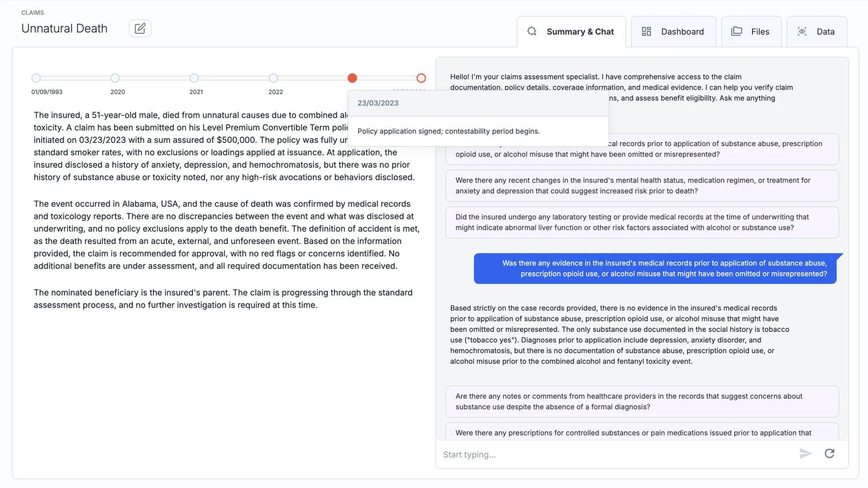Click the greeting message 'Hello! I'm your claims assessment specialist'
The width and height of the screenshot is (868, 488).
point(621,87)
